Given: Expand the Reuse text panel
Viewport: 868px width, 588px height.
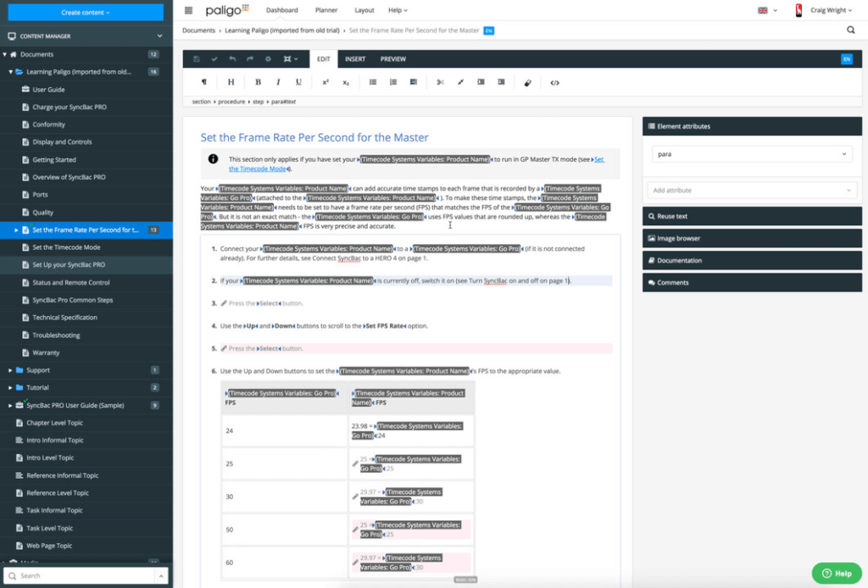Looking at the screenshot, I should (x=752, y=216).
